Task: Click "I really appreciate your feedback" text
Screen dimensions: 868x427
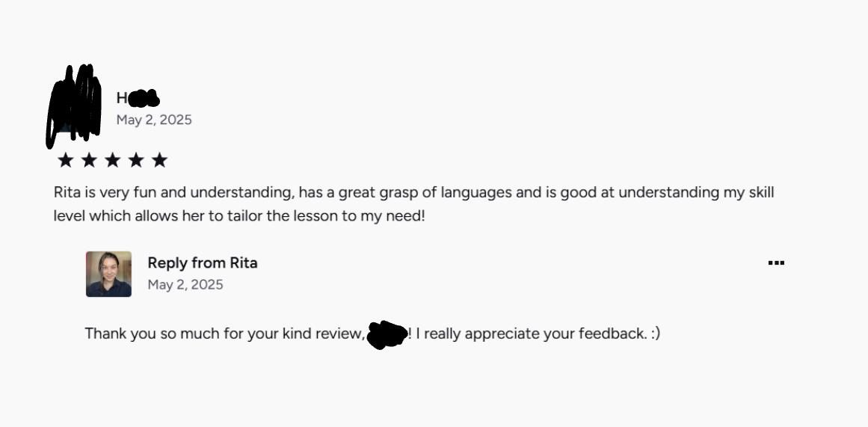Action: (531, 334)
